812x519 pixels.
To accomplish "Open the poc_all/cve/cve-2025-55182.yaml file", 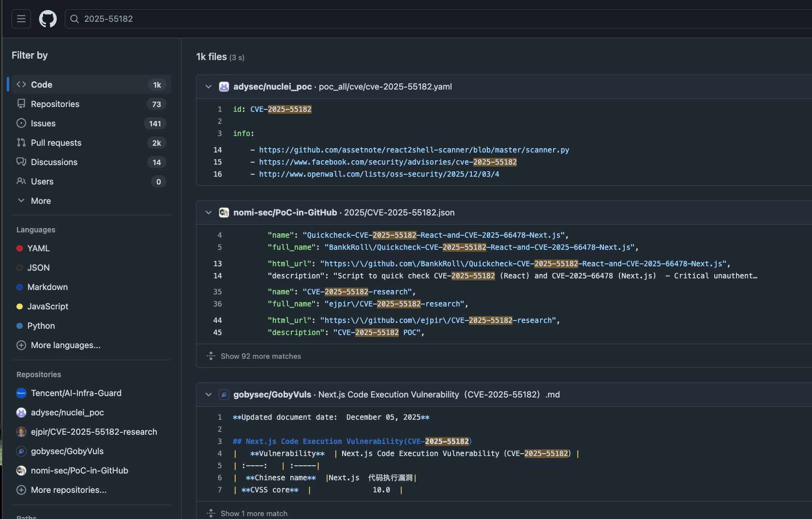I will [x=385, y=87].
